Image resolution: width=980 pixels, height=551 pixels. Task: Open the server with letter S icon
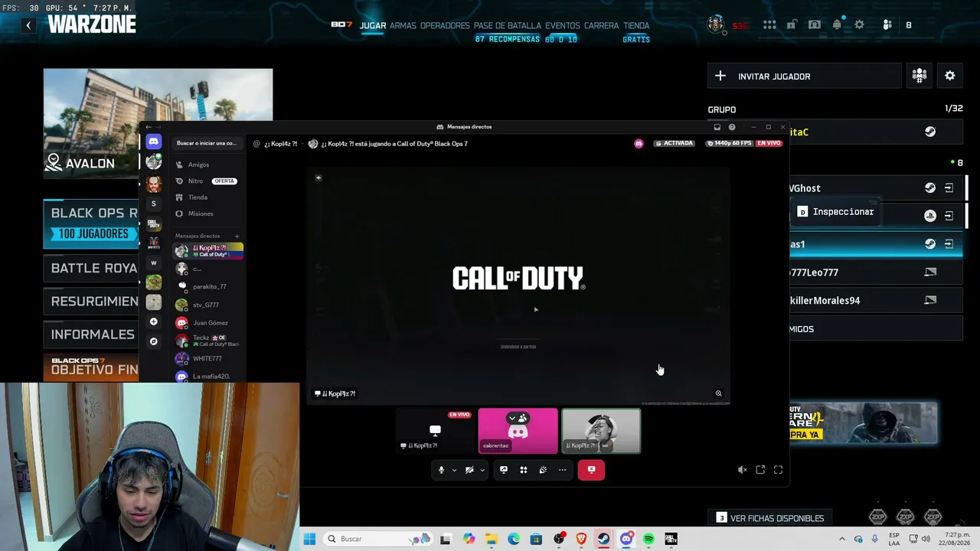[x=154, y=204]
